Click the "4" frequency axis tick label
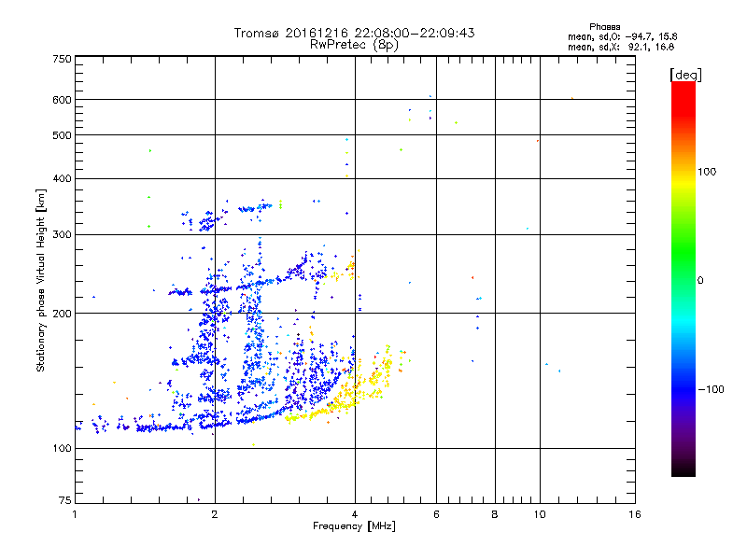Viewport: 747px width, 560px height. pyautogui.click(x=355, y=514)
